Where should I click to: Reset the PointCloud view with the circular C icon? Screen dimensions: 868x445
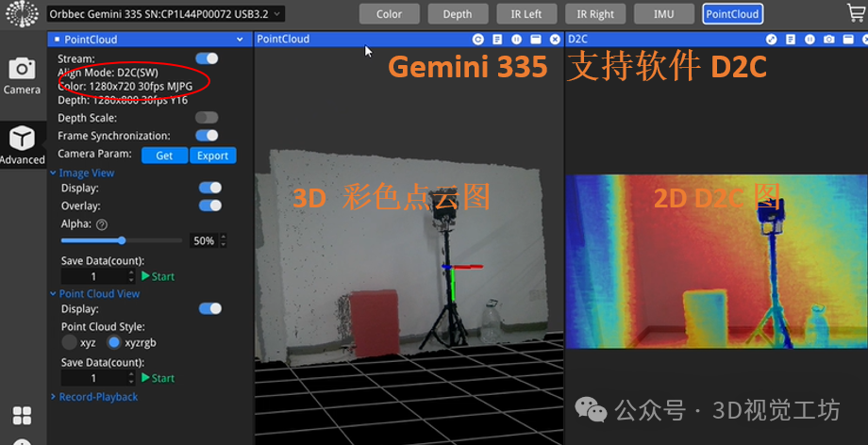click(477, 40)
